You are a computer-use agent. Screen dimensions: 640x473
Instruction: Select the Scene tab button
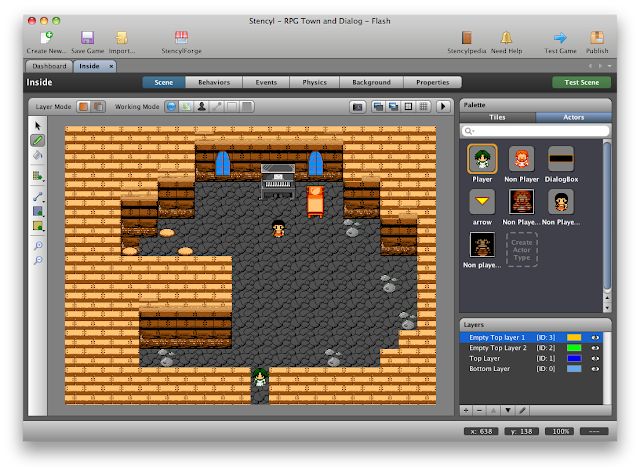pos(164,82)
